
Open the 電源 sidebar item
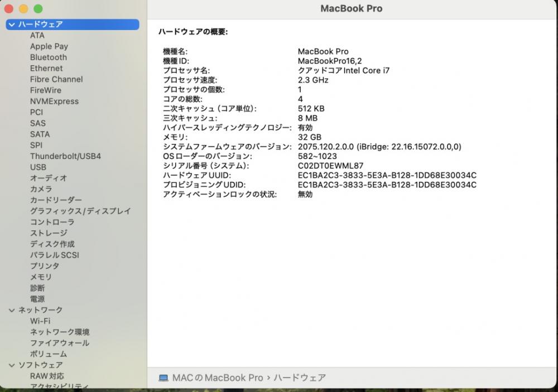pyautogui.click(x=37, y=299)
